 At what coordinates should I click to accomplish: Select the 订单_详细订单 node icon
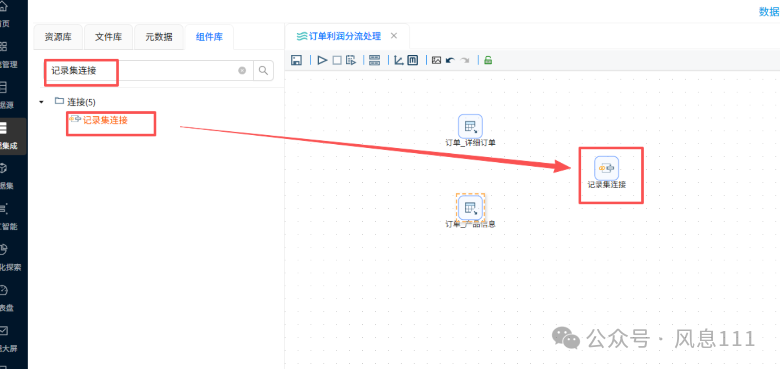tap(470, 126)
